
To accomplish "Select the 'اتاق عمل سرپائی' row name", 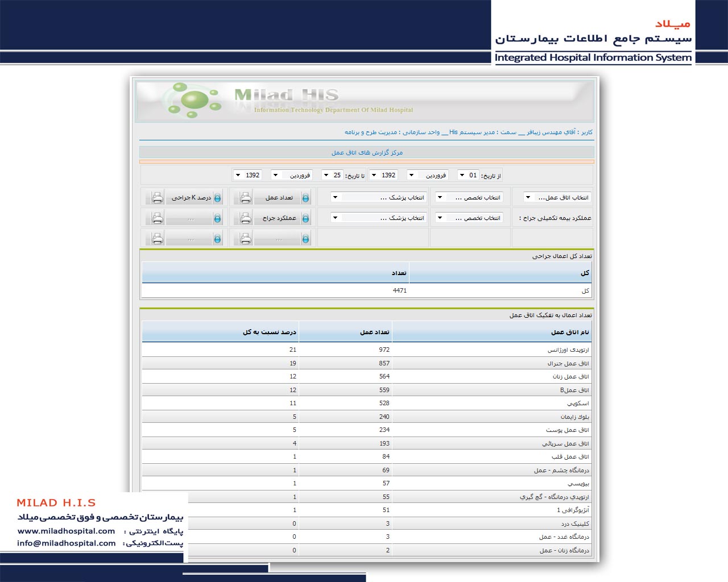I will tap(566, 443).
